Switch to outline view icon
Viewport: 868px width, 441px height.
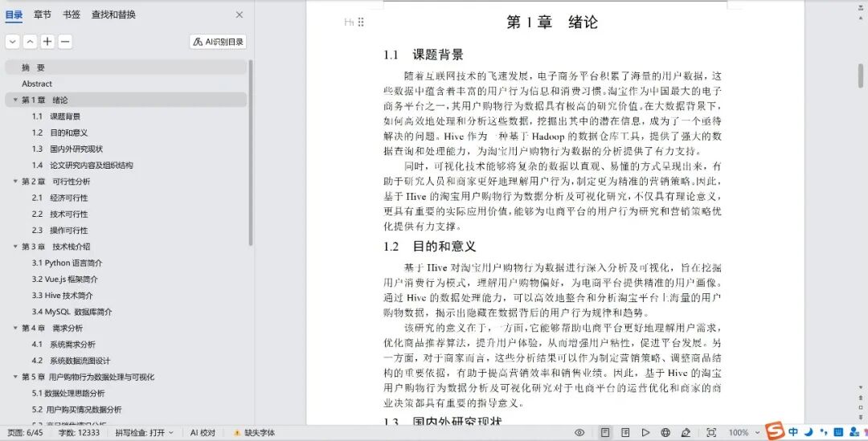(x=625, y=433)
